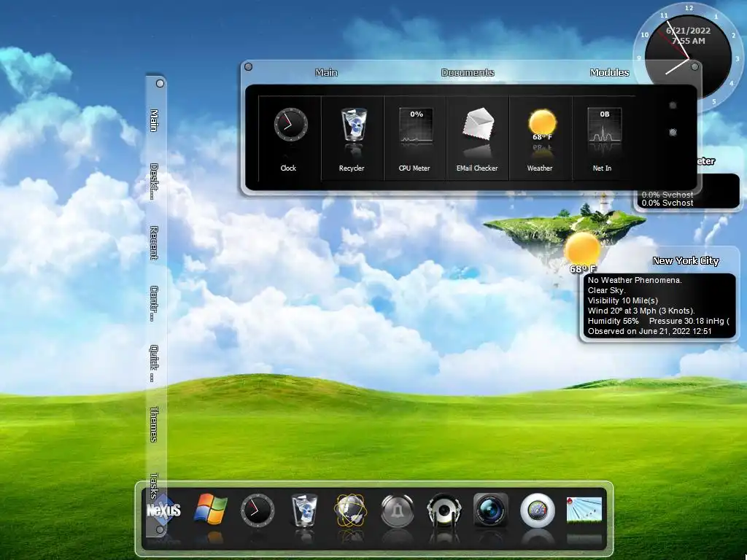This screenshot has height=560, width=747.
Task: Click the New York City weather title
Action: [x=686, y=260]
